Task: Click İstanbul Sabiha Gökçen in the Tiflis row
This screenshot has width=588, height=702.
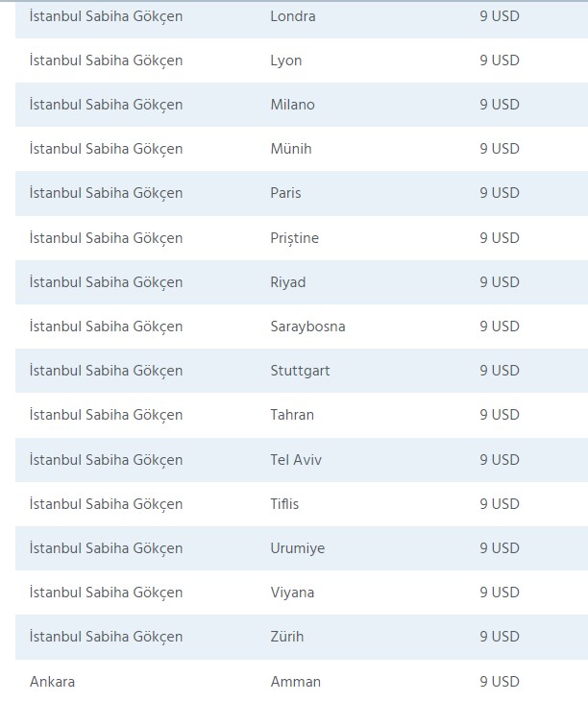Action: coord(106,504)
